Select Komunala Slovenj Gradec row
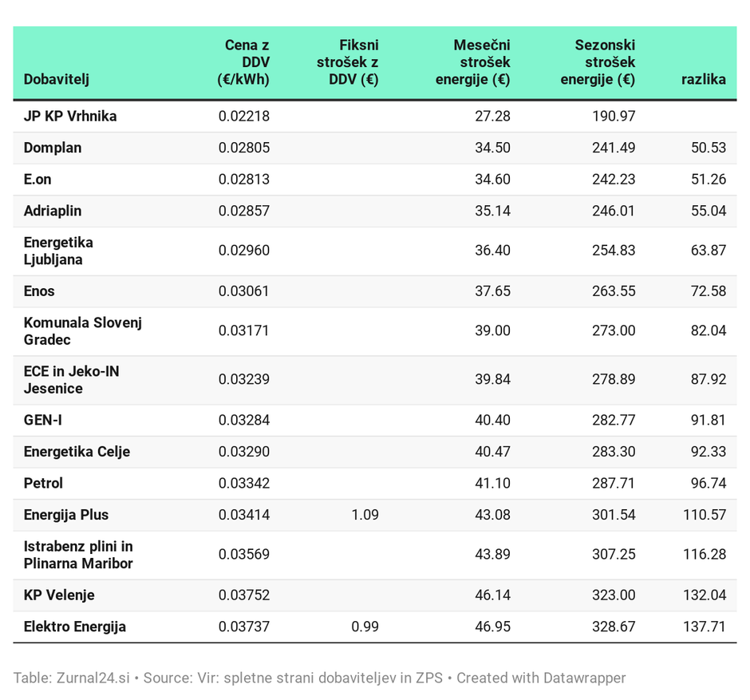Screen dimensions: 750x700 [83, 331]
